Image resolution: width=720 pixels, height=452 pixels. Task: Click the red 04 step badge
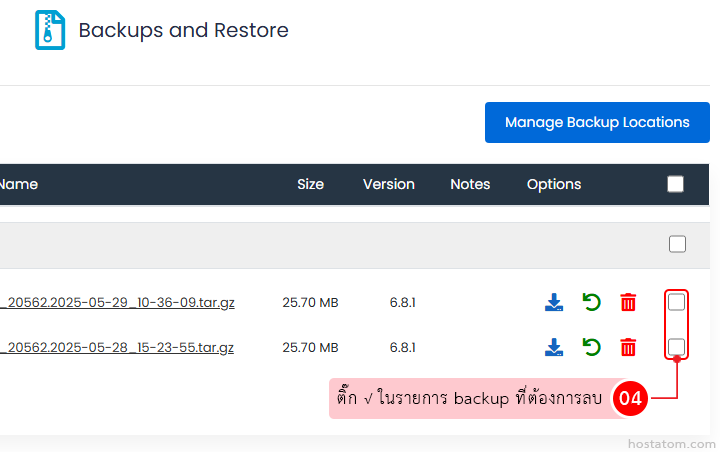630,399
